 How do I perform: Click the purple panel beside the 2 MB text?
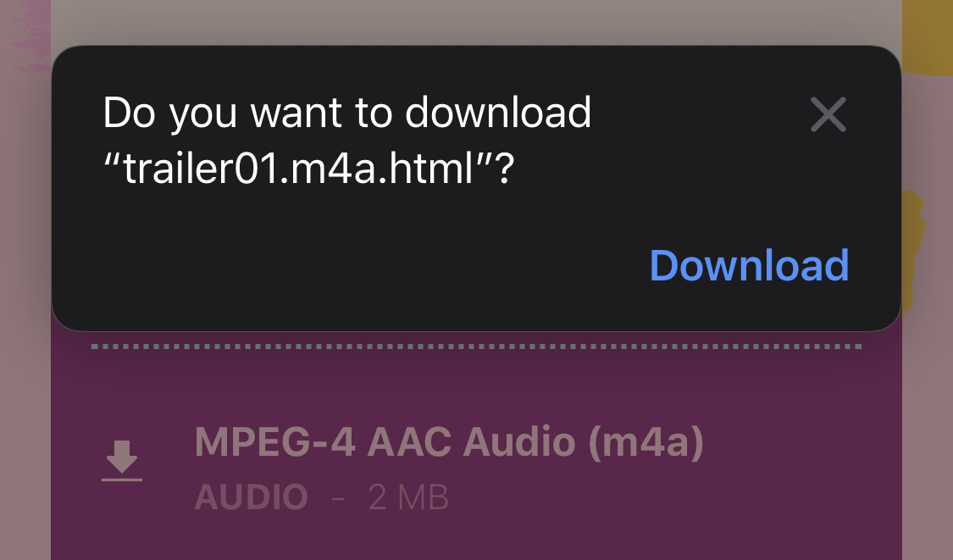coord(668,497)
